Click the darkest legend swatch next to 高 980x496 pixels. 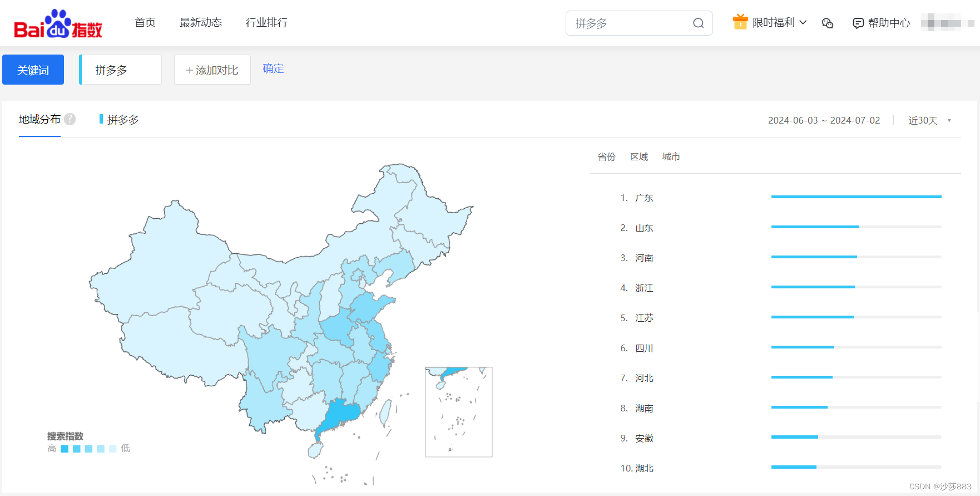pos(65,449)
